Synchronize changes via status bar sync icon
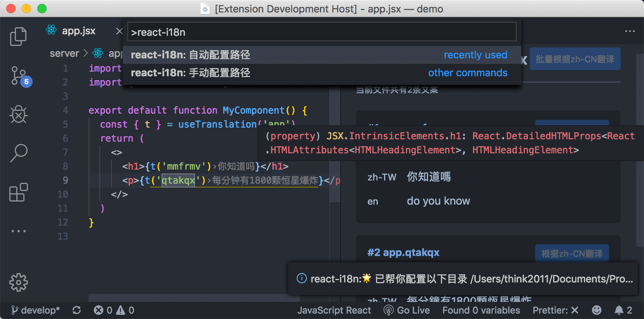 [x=77, y=310]
